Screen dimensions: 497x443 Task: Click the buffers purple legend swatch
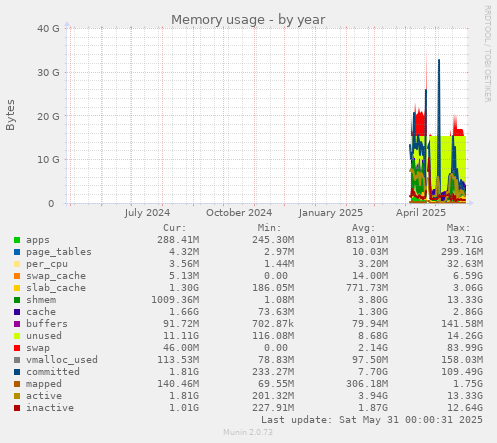pos(17,324)
